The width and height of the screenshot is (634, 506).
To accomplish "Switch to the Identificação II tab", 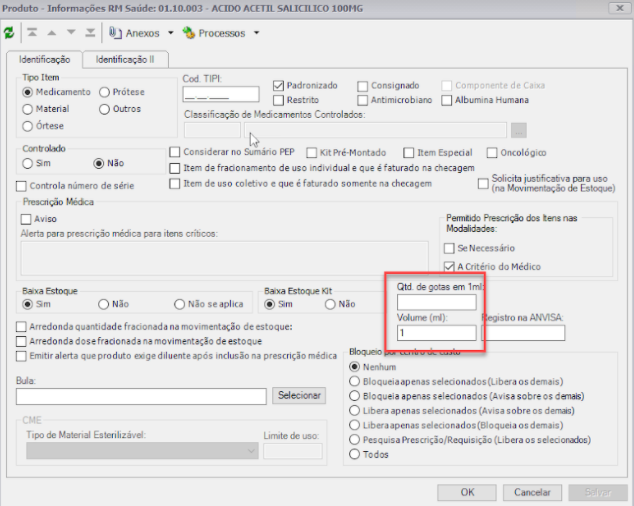I will [x=125, y=59].
